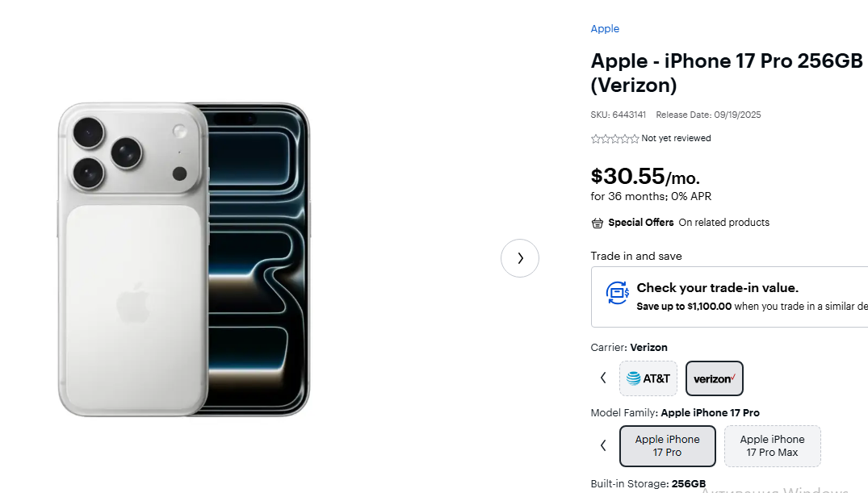Click the trade-in device icon

617,294
